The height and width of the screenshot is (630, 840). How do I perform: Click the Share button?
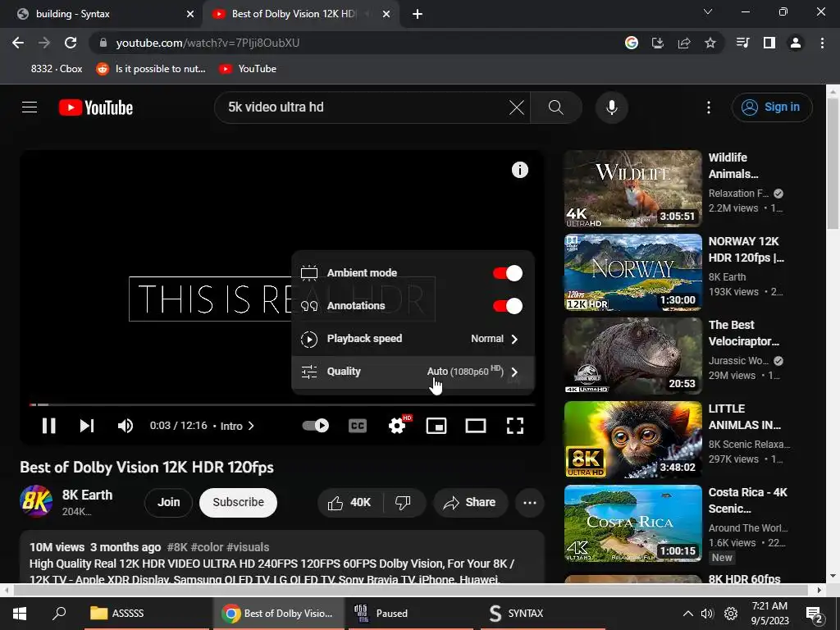470,503
